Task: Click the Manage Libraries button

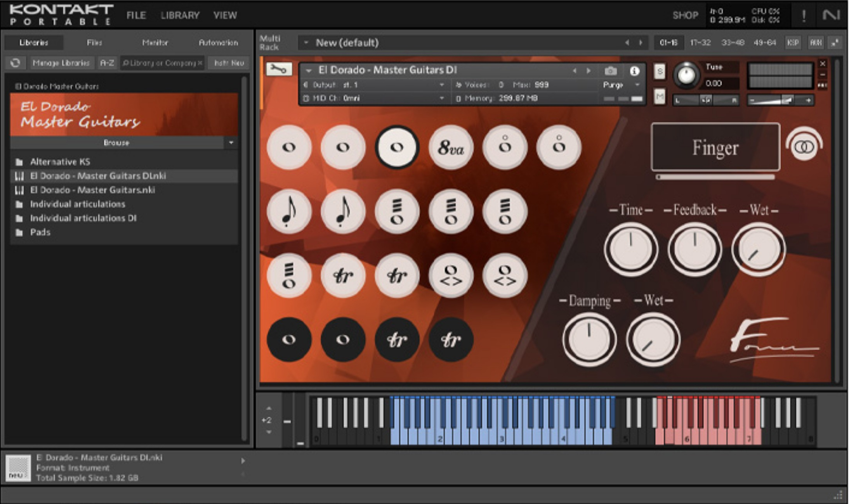Action: pyautogui.click(x=61, y=63)
